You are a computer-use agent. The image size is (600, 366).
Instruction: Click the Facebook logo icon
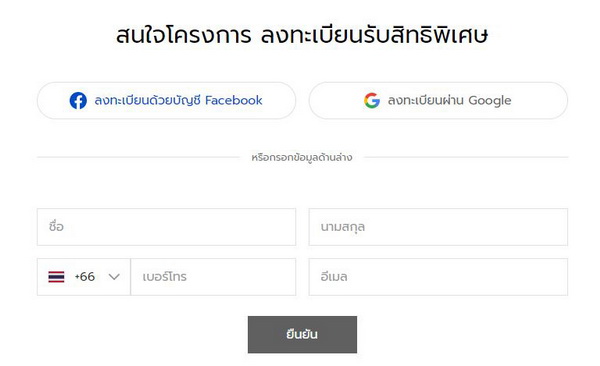[x=78, y=101]
